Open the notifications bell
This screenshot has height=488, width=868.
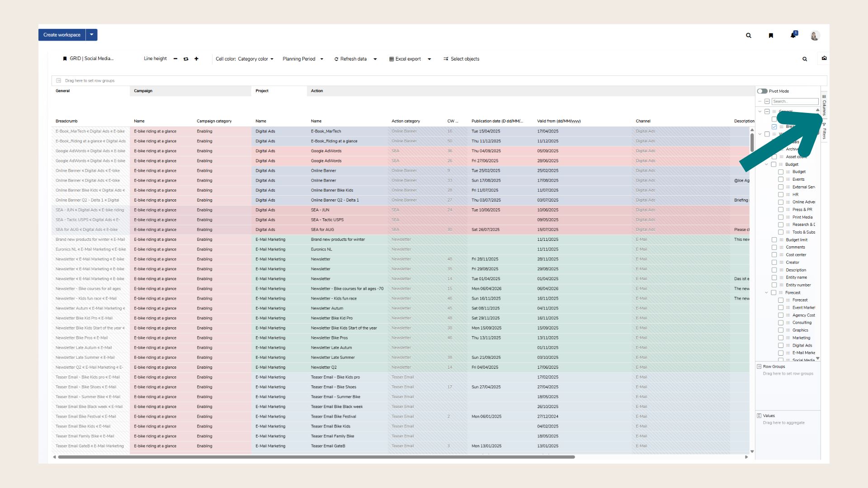[x=793, y=35]
